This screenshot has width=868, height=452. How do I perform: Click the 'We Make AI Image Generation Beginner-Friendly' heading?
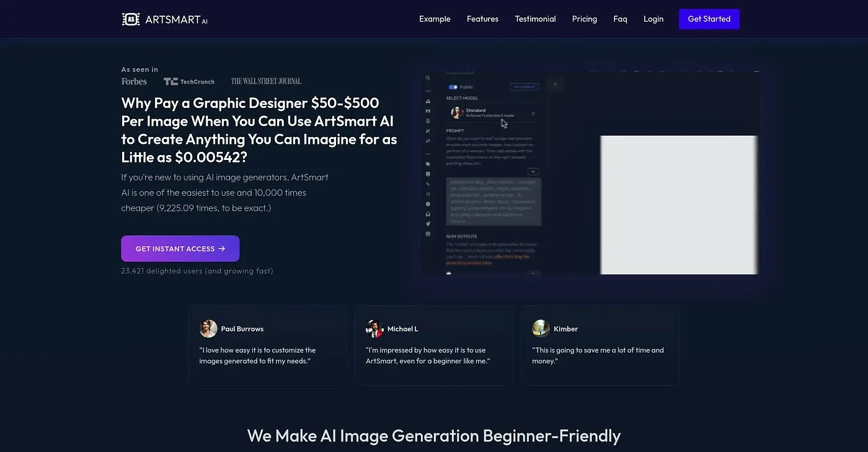point(434,435)
